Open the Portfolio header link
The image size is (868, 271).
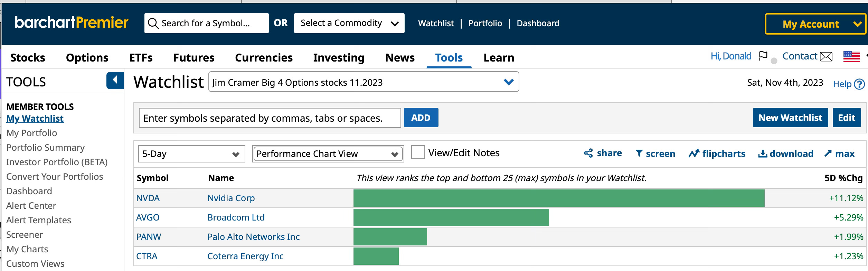(x=485, y=23)
